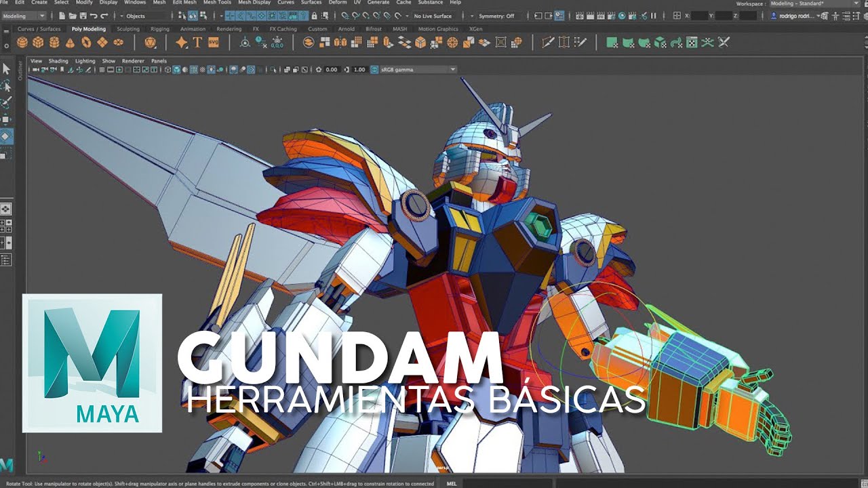This screenshot has width=868, height=488.
Task: Click the Open Scene folder icon
Action: [73, 16]
